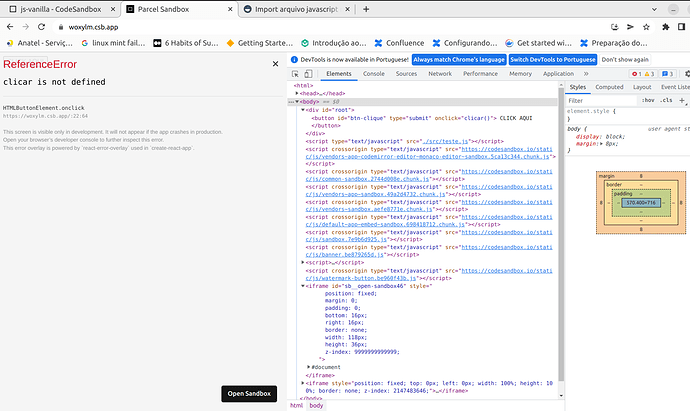Click the Open Sandbox button
The height and width of the screenshot is (411, 690).
point(249,393)
